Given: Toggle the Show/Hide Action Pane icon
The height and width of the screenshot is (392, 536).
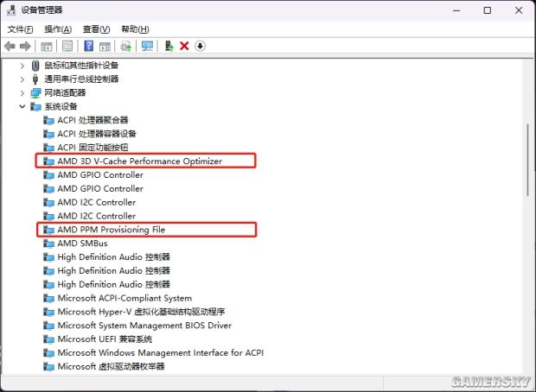Looking at the screenshot, I should point(105,46).
